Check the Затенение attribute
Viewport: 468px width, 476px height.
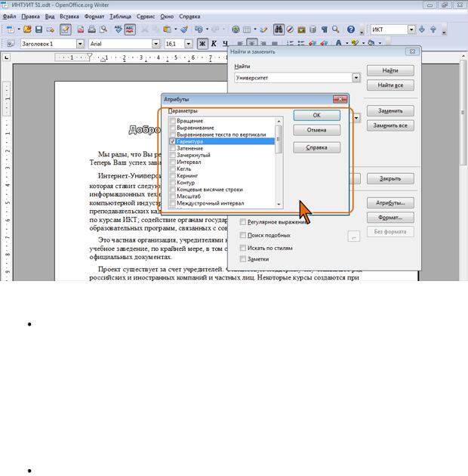[x=173, y=148]
